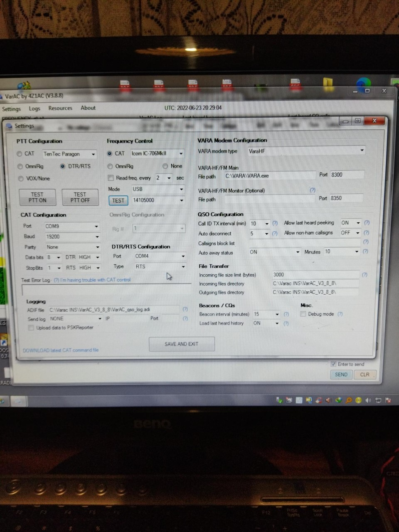Image resolution: width=399 pixels, height=532 pixels.
Task: Open the network tray icon
Action: [378, 401]
